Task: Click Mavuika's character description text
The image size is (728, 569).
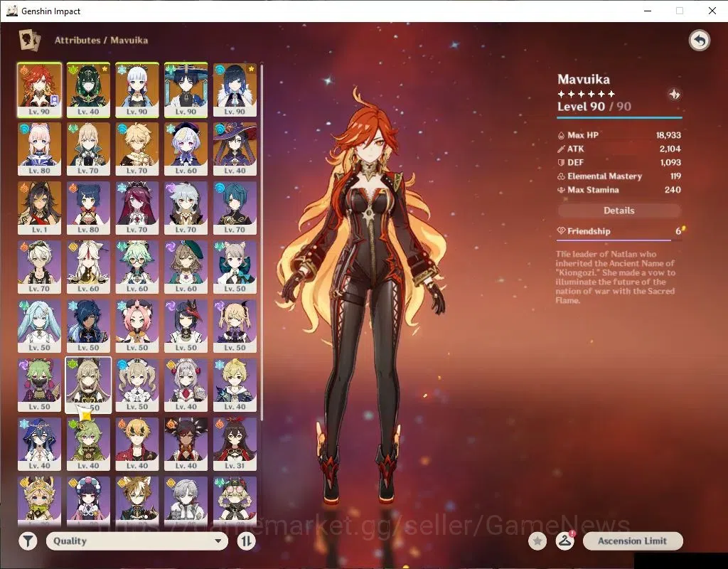Action: (x=615, y=277)
